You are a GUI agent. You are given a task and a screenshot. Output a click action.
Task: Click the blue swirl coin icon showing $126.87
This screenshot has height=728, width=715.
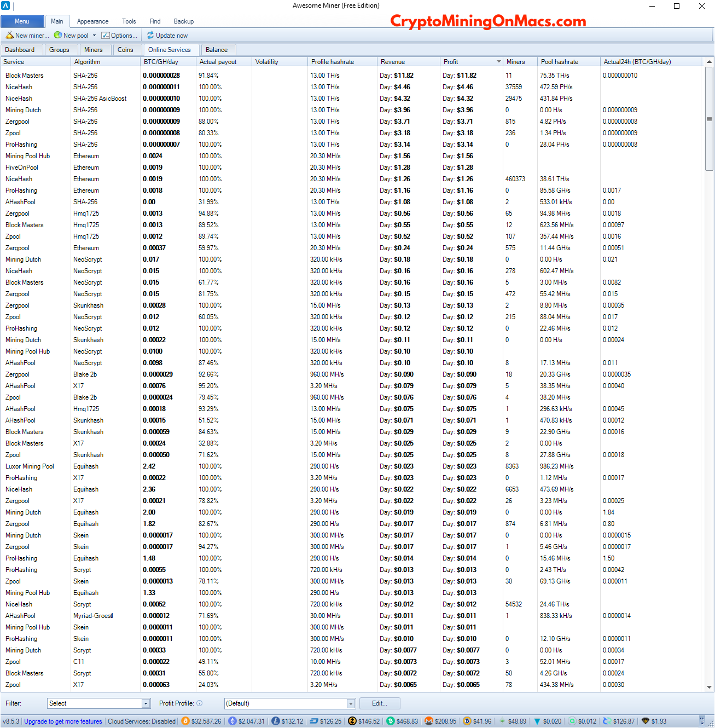[x=607, y=721]
